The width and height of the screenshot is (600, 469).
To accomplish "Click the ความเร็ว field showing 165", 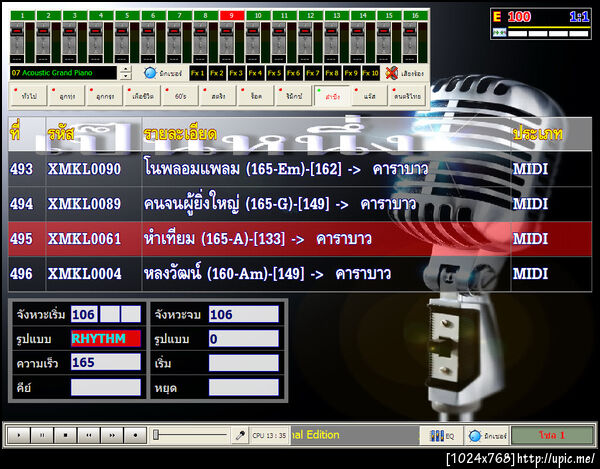I will (106, 362).
